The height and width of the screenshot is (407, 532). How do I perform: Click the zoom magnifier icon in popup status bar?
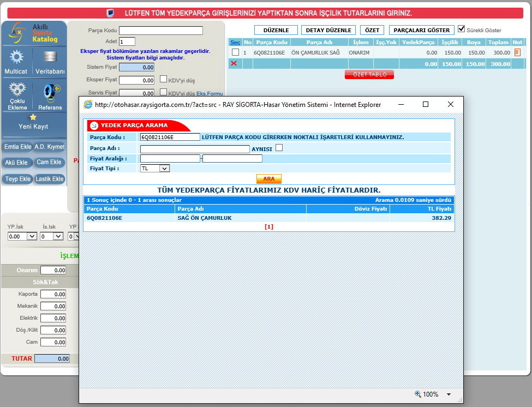point(417,394)
